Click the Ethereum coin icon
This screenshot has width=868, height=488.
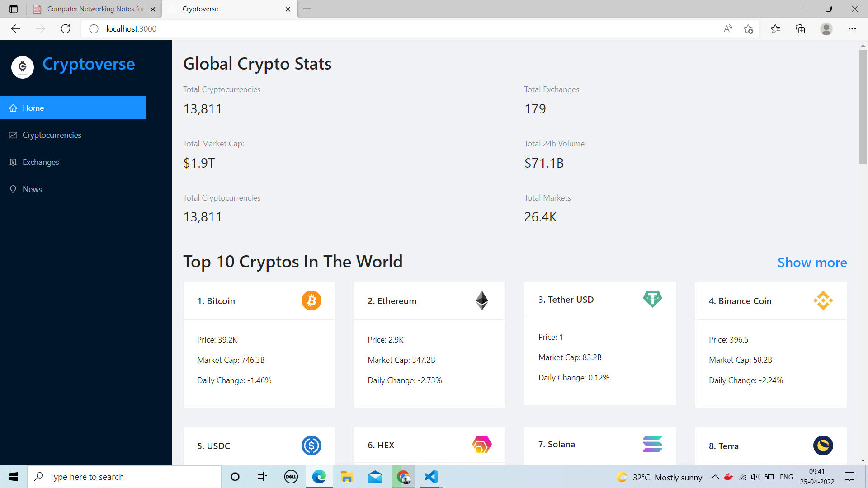point(482,300)
